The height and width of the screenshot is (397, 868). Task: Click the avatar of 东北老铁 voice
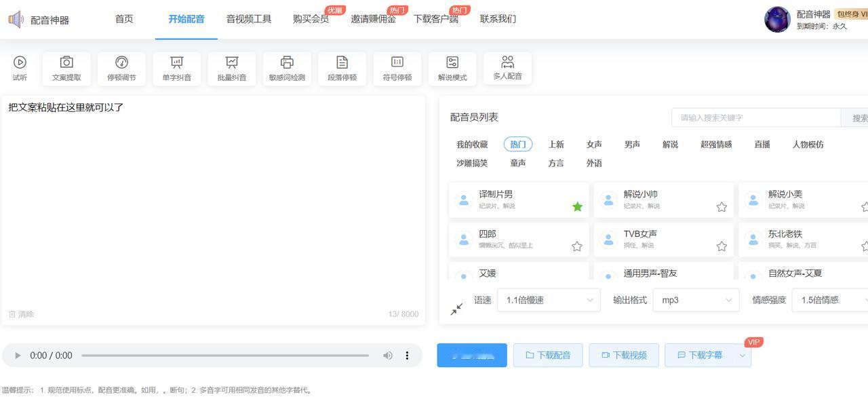pos(753,240)
